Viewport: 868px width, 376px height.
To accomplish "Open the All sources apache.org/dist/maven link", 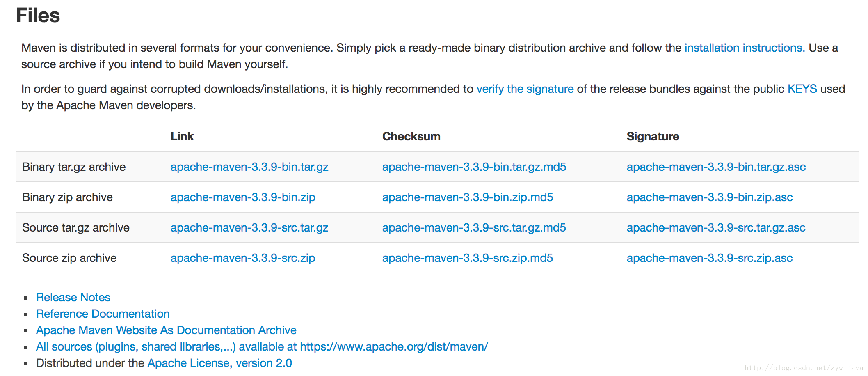I will point(262,347).
